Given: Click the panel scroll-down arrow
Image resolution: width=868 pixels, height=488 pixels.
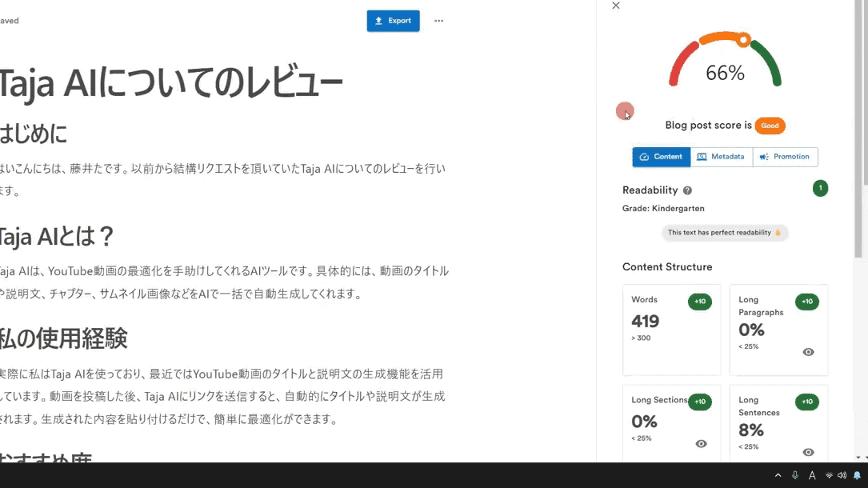Looking at the screenshot, I should [858, 458].
